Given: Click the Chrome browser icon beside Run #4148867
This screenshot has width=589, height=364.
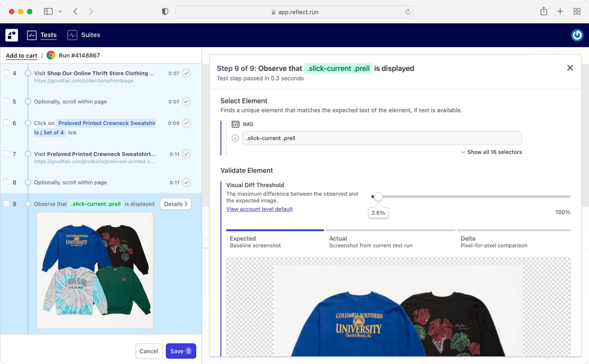Looking at the screenshot, I should click(51, 55).
